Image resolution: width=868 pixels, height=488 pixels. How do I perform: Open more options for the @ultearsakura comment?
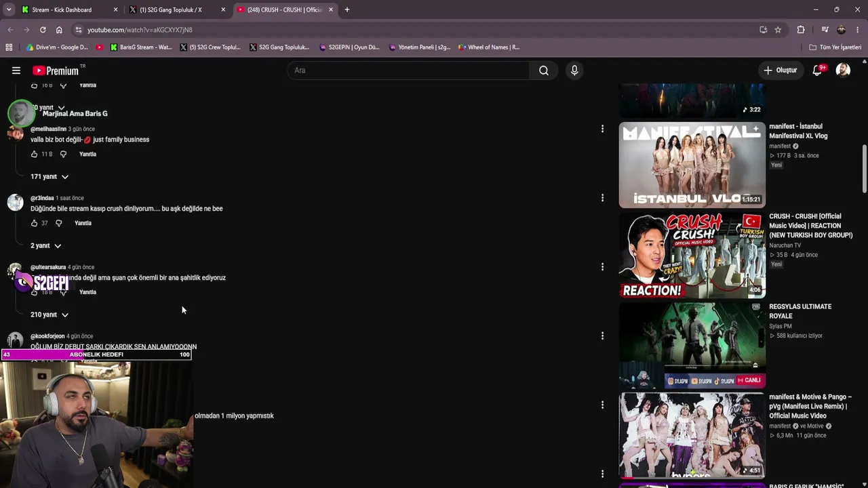602,267
